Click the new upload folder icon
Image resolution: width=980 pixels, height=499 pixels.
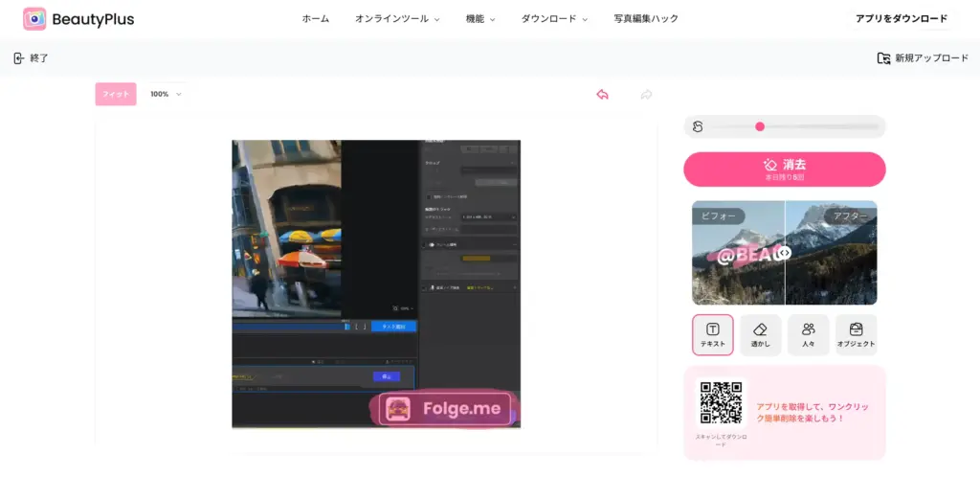[884, 58]
